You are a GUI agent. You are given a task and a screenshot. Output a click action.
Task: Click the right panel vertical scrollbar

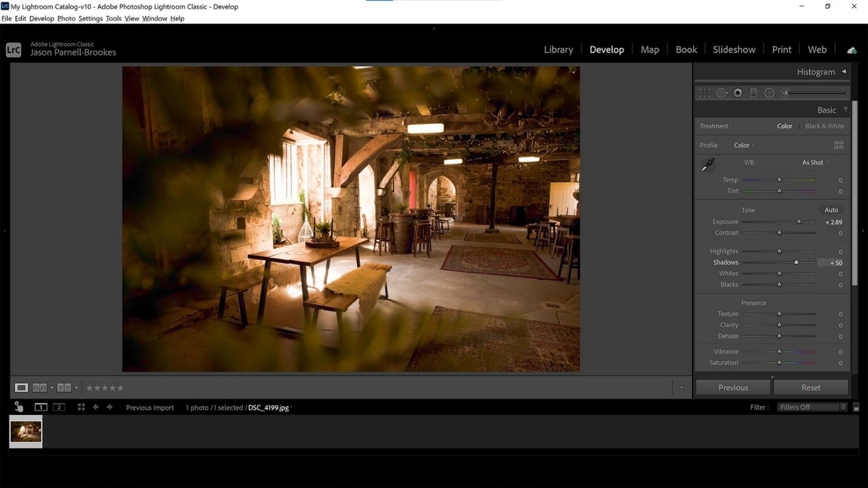point(854,193)
